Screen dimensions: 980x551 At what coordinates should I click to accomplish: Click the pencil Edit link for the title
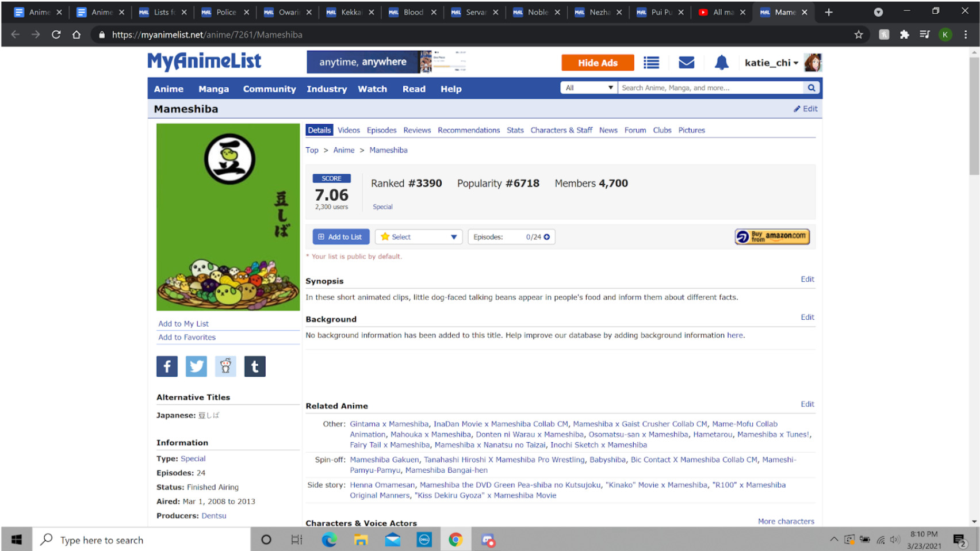[806, 109]
